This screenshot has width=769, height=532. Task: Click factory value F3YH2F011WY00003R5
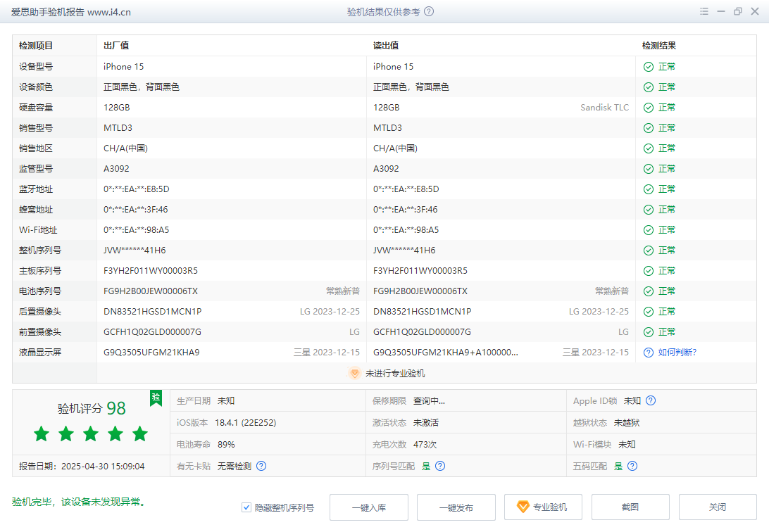click(151, 271)
